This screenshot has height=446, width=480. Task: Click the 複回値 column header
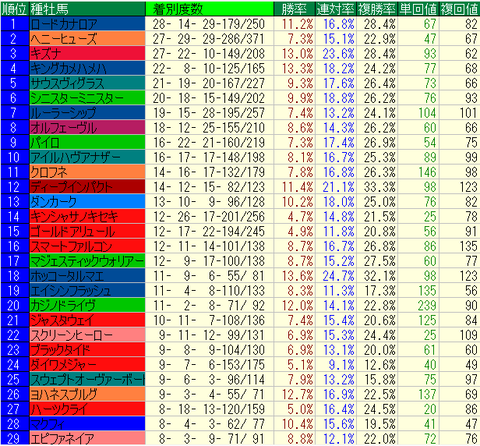(x=460, y=9)
